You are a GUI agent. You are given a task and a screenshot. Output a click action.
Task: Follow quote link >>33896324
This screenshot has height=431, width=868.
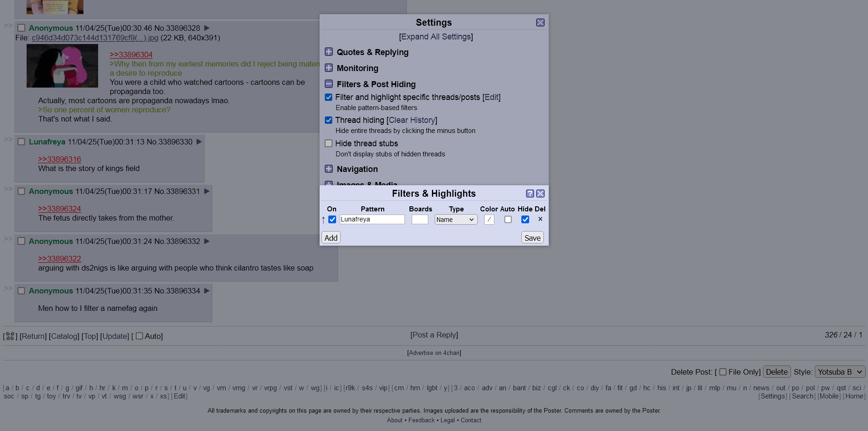pyautogui.click(x=60, y=209)
